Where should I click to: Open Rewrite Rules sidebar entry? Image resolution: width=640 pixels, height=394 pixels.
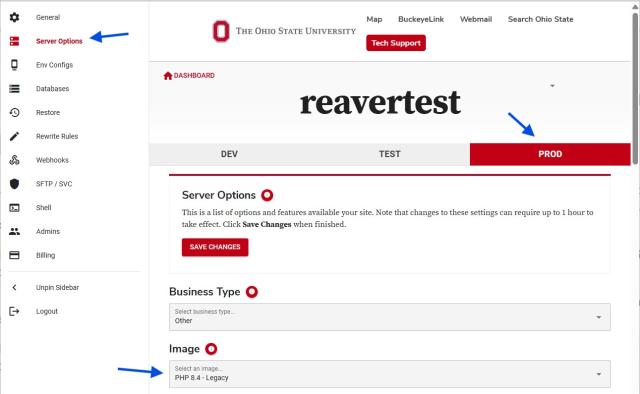pyautogui.click(x=57, y=136)
